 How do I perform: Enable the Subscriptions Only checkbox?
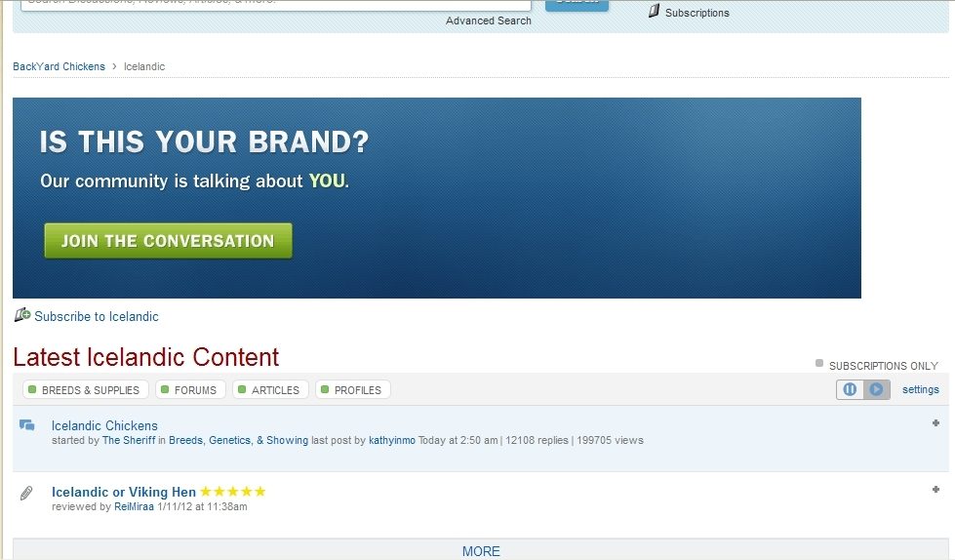coord(819,364)
